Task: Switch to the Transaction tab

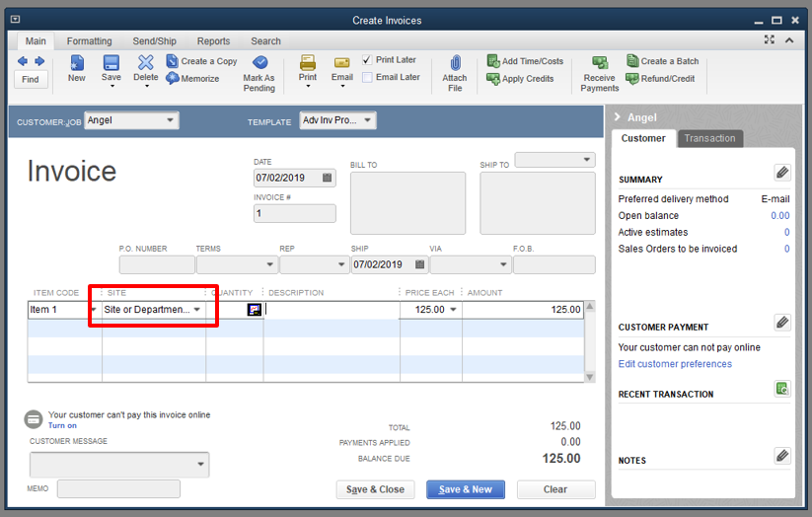Action: coord(709,138)
